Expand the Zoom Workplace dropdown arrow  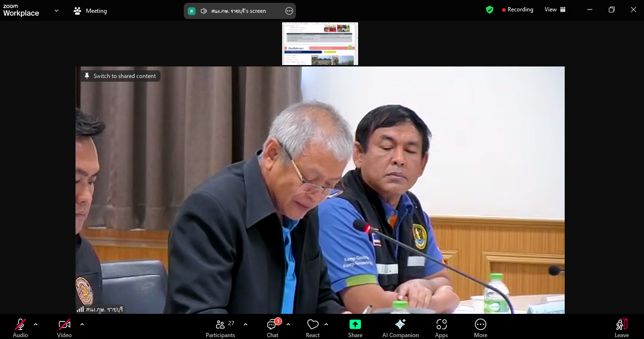click(56, 9)
